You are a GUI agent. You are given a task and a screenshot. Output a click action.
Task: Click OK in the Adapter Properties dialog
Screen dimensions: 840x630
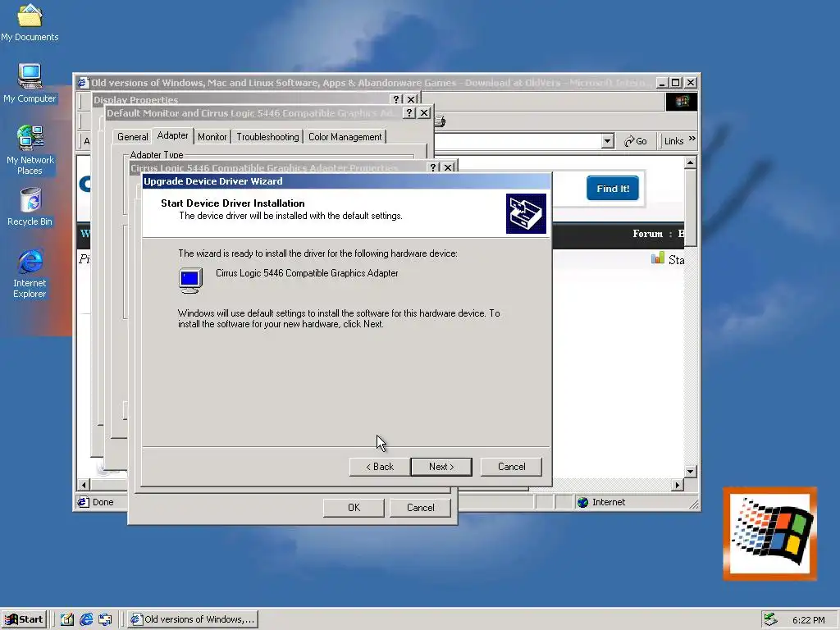tap(354, 507)
